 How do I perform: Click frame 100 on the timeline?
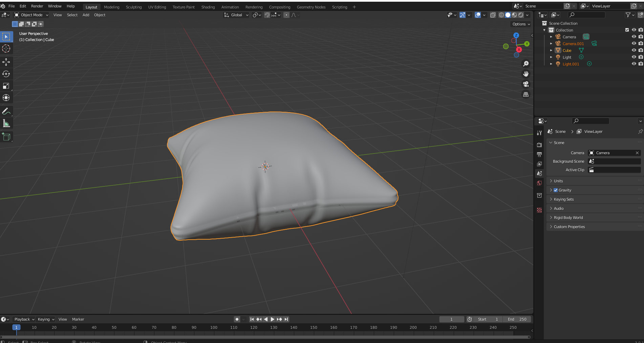(214, 328)
